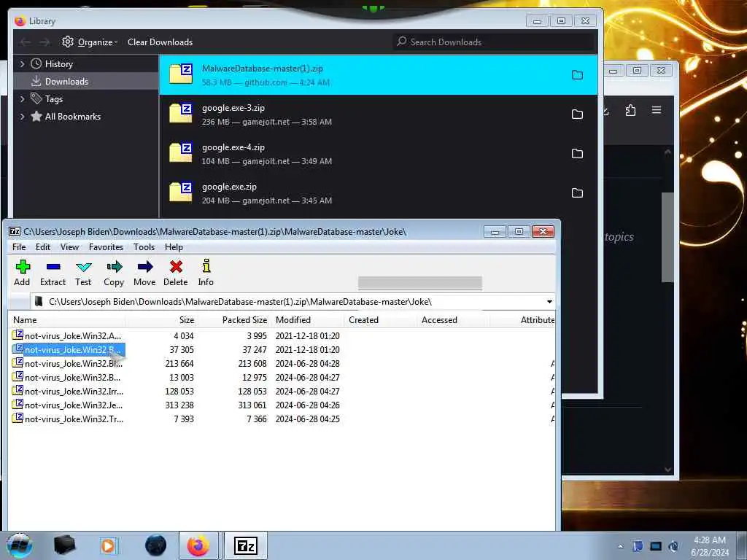Show google.exe-4.zip in folder
Screen dimensions: 747x560
[x=577, y=153]
